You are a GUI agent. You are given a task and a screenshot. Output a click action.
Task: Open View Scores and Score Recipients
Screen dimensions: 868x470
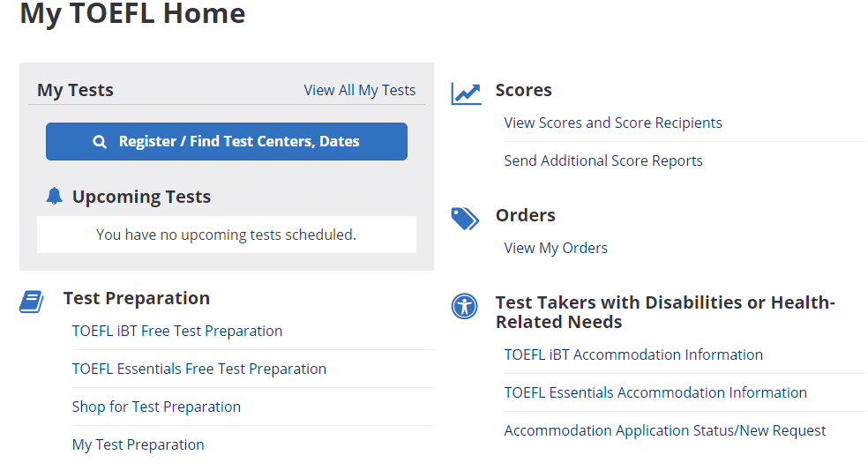(x=613, y=123)
